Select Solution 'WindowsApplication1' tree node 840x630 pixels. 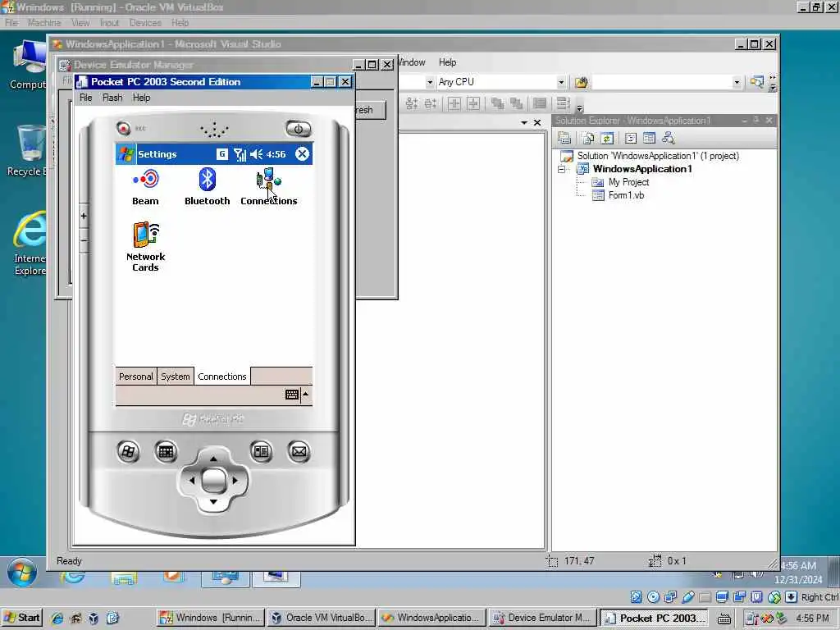tap(658, 156)
